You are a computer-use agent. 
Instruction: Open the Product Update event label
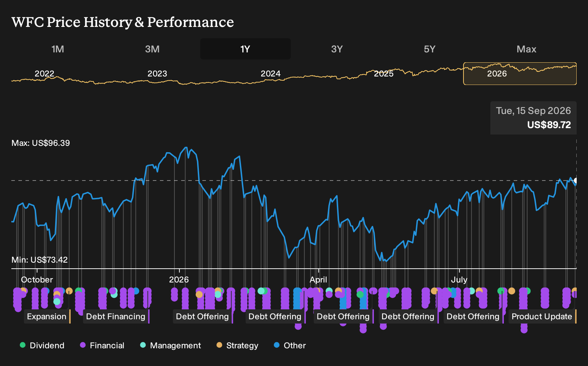click(x=542, y=316)
